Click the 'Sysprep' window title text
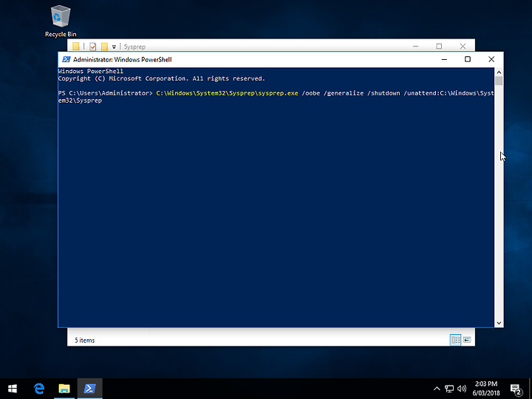532x399 pixels. coord(134,47)
